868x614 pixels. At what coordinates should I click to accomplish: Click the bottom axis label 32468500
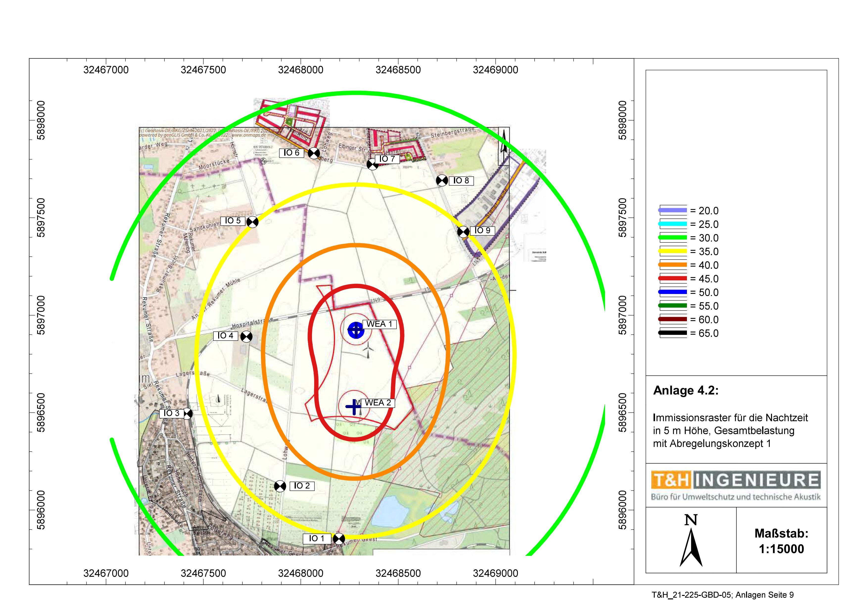(398, 573)
